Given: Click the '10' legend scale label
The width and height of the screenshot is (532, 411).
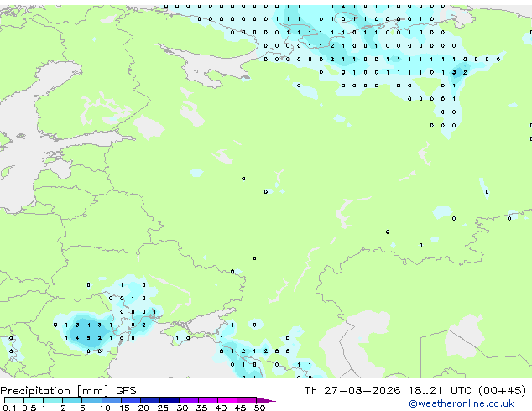Looking at the screenshot, I should pyautogui.click(x=105, y=408).
